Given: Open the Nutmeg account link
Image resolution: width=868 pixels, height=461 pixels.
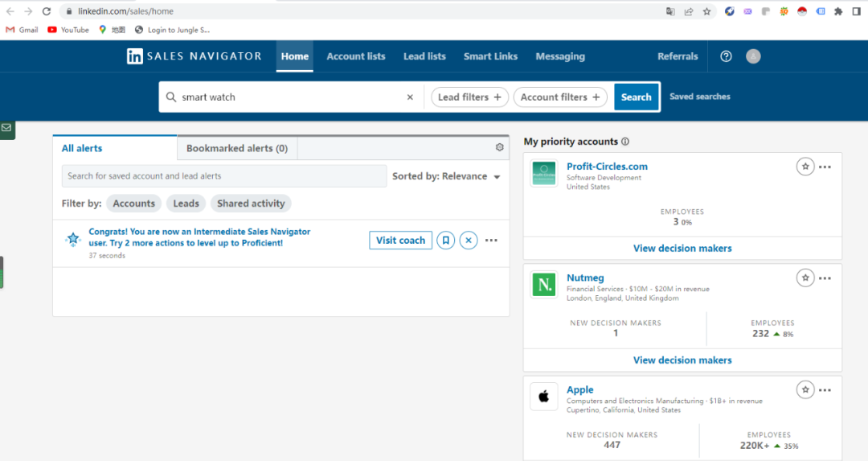Looking at the screenshot, I should 585,278.
